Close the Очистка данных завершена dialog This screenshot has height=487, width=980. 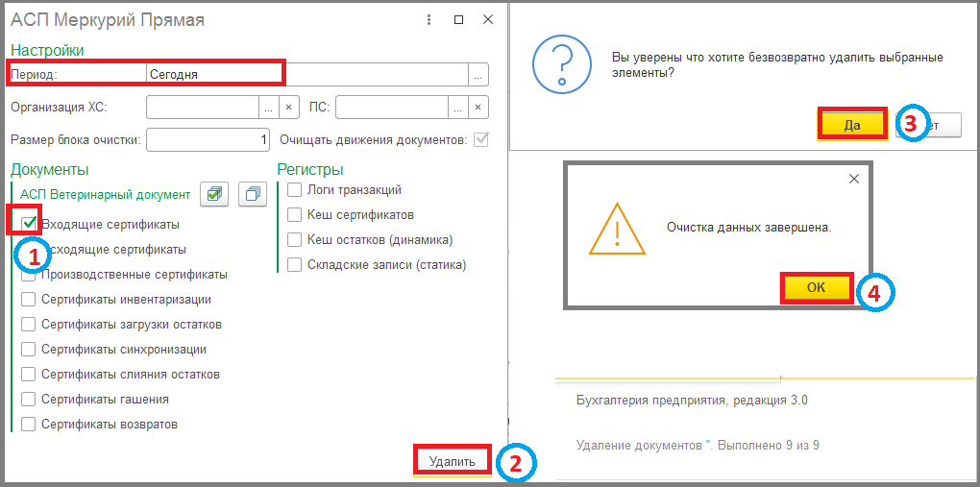tap(854, 179)
